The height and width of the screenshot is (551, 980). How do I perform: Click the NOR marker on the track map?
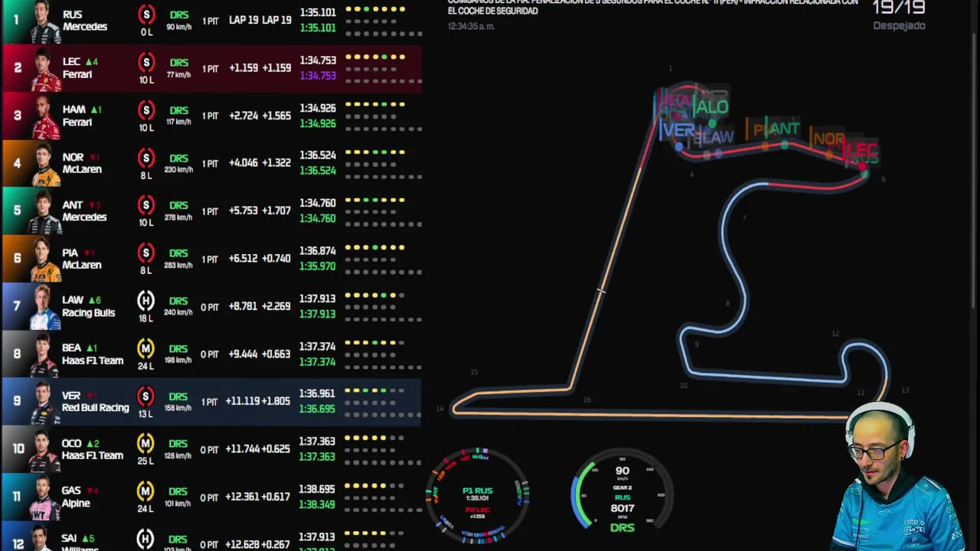pyautogui.click(x=828, y=140)
